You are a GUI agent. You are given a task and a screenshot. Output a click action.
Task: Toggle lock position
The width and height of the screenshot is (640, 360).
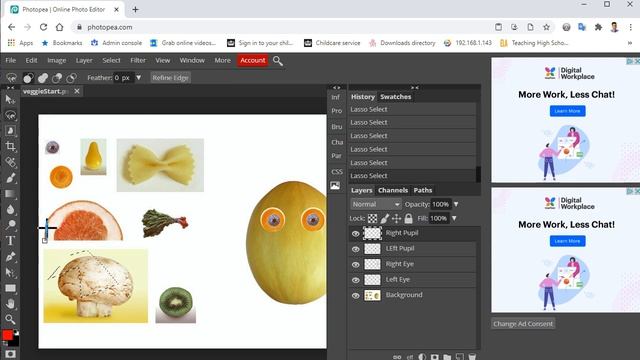tap(396, 219)
